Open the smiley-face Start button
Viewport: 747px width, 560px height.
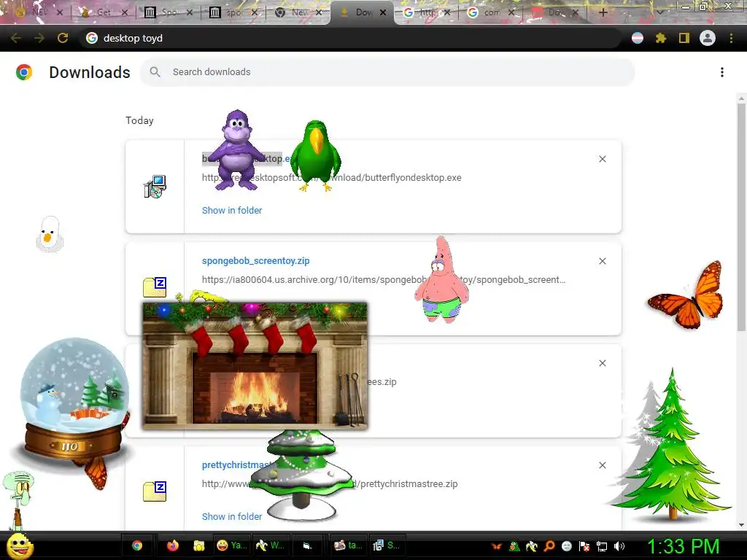click(x=20, y=546)
